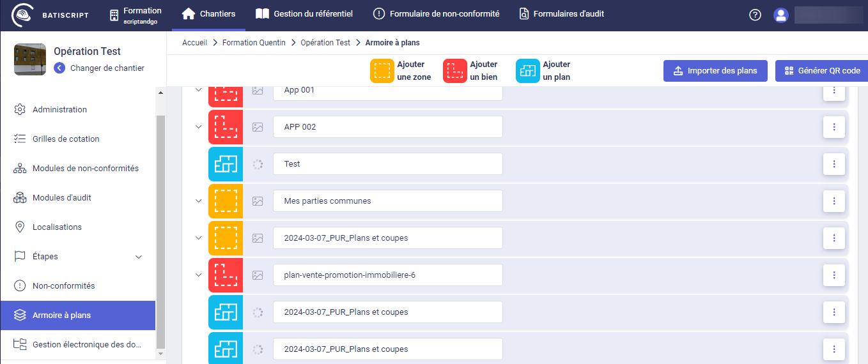Viewport: 868px width, 364px height.
Task: Switch to Formulaires d'audit tab
Action: pos(561,14)
